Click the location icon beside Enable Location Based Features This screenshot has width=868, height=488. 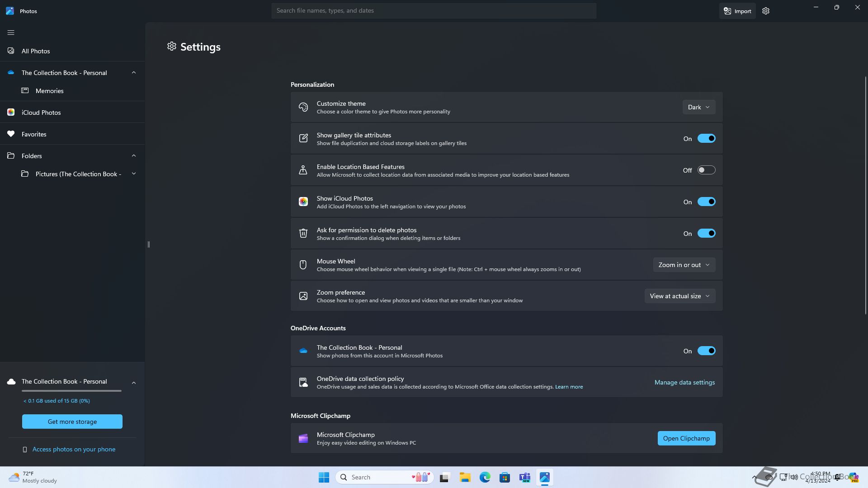(303, 170)
